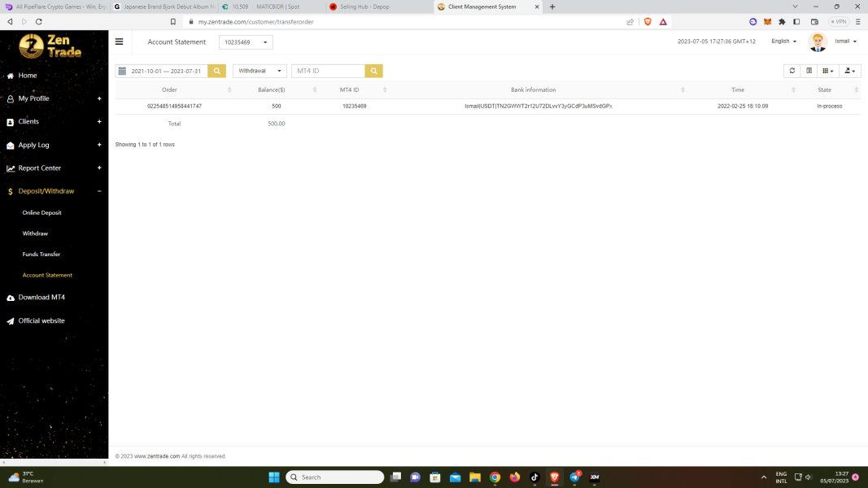Refresh the account statement table
Screen dimensions: 868x488
point(792,71)
